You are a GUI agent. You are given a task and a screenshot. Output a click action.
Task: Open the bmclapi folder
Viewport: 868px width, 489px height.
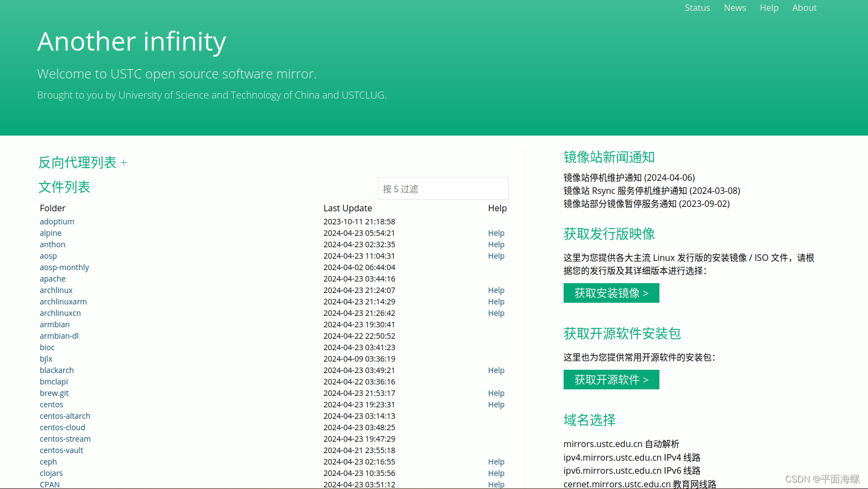click(x=53, y=382)
